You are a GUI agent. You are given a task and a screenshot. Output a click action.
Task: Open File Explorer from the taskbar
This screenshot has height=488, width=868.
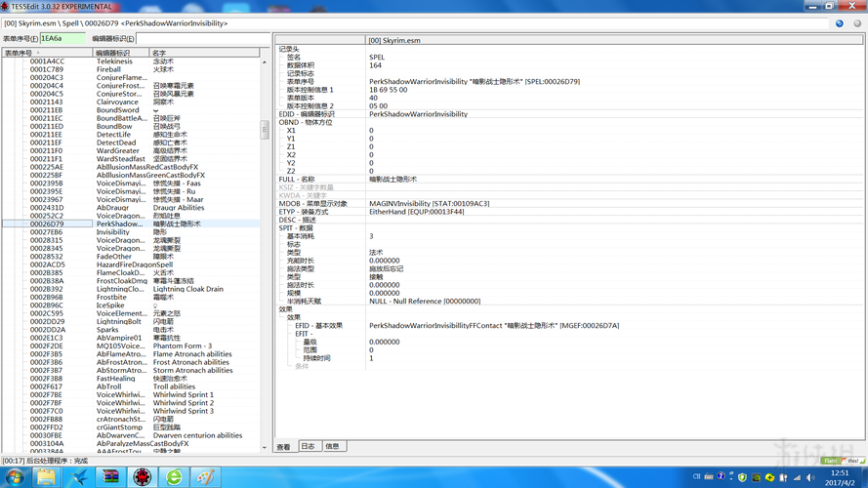tap(46, 476)
